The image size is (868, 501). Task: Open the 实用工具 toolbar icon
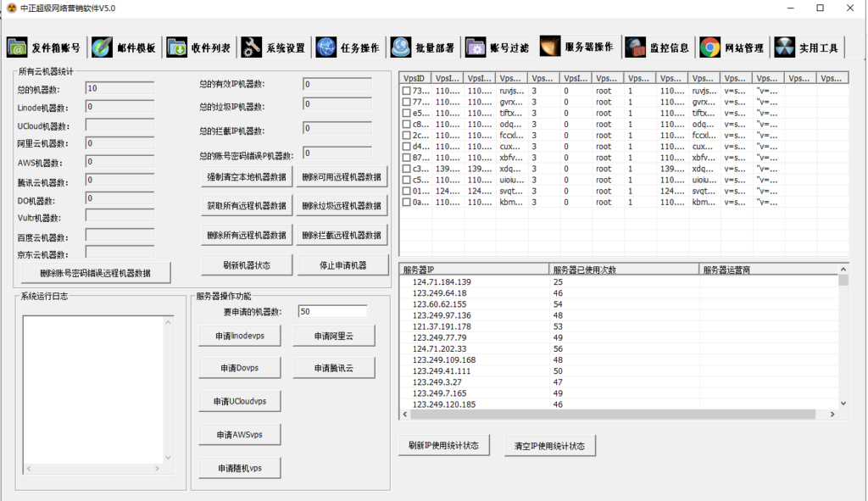(x=784, y=47)
